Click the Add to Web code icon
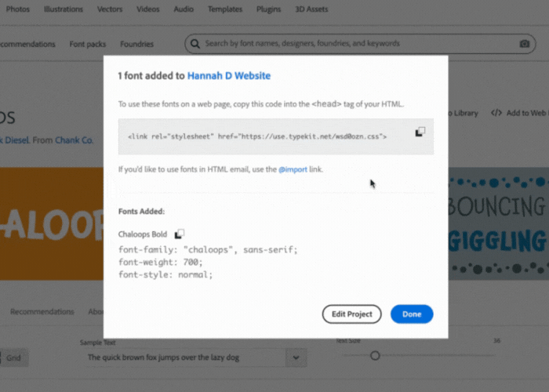The height and width of the screenshot is (392, 549). [x=496, y=113]
